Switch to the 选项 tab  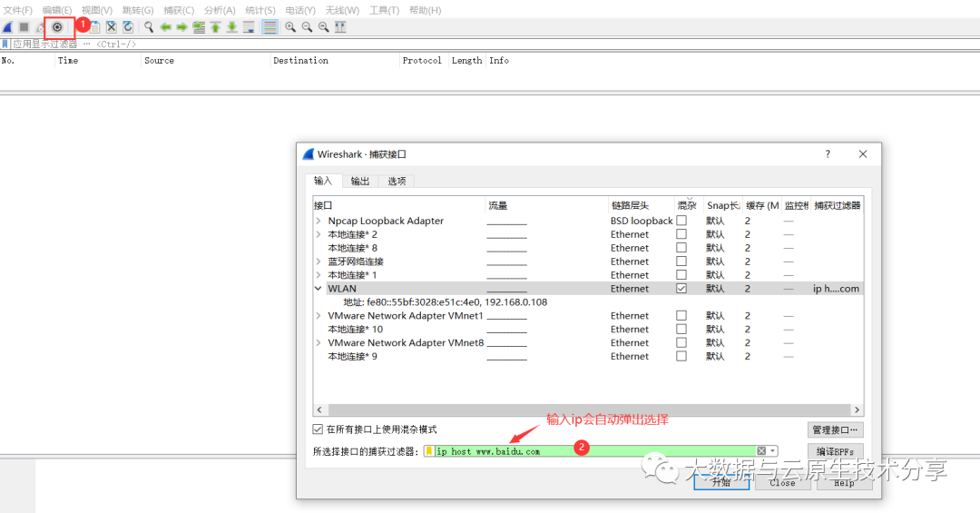coord(397,181)
